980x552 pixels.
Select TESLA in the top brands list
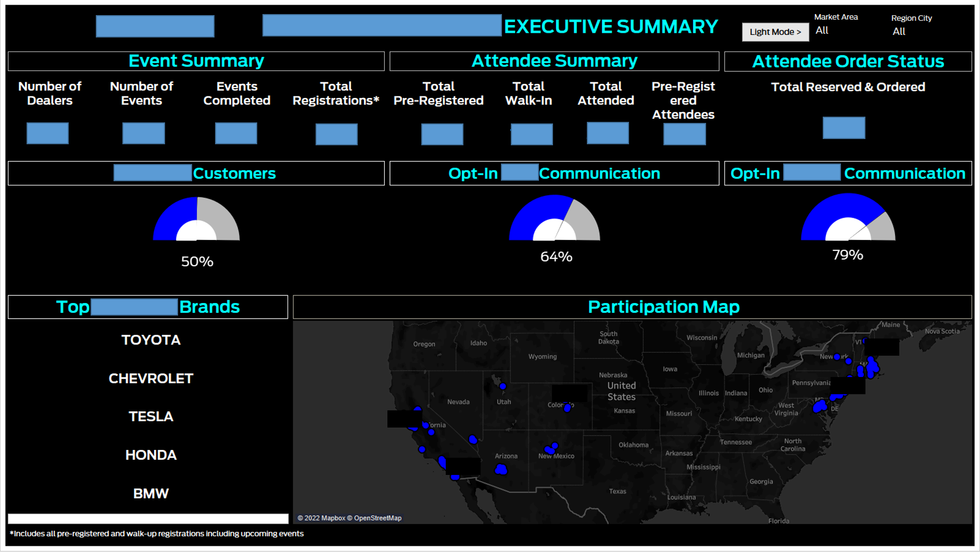pos(150,417)
